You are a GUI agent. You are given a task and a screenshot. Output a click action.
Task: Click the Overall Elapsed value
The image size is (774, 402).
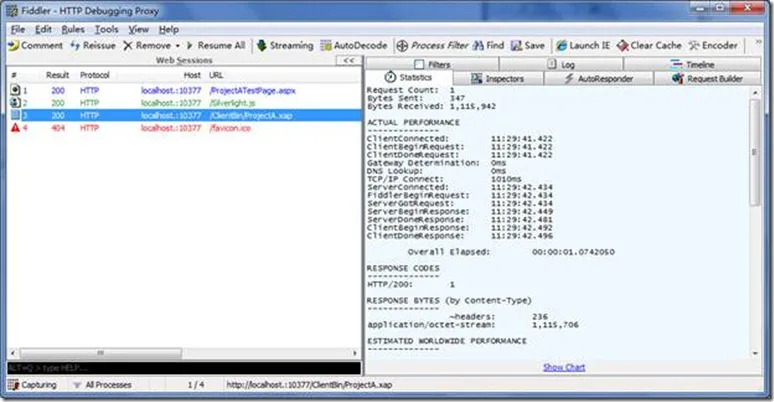573,252
